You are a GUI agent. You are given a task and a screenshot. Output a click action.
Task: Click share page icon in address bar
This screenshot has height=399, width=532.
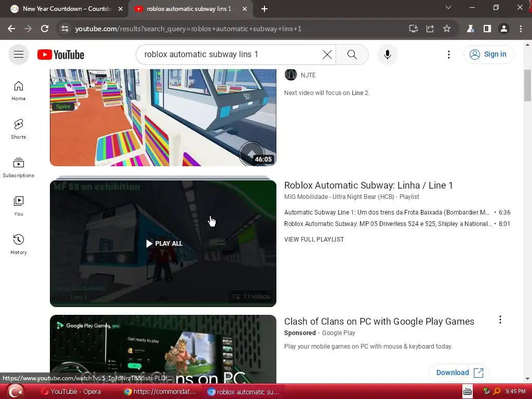point(430,29)
